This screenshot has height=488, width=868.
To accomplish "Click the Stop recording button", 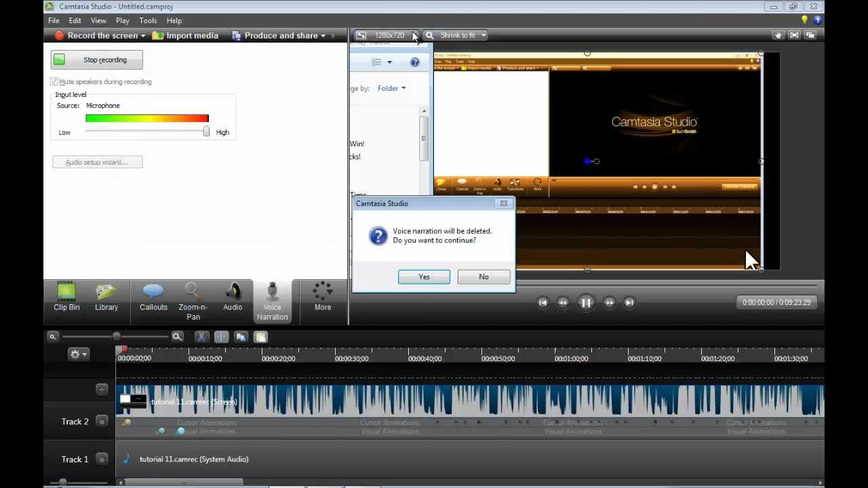I will (x=97, y=60).
